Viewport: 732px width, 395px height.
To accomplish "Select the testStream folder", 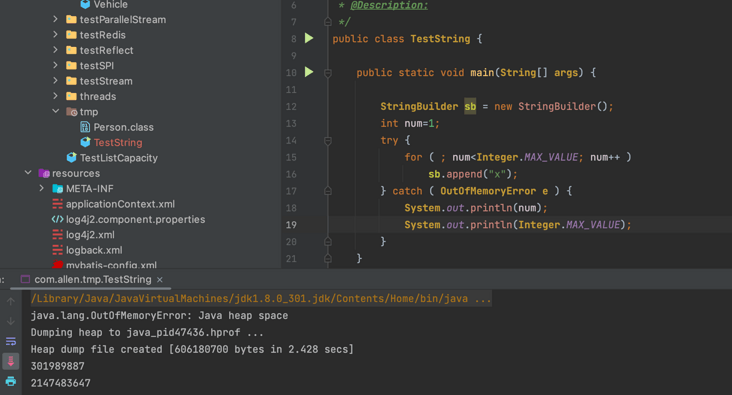I will [x=106, y=81].
